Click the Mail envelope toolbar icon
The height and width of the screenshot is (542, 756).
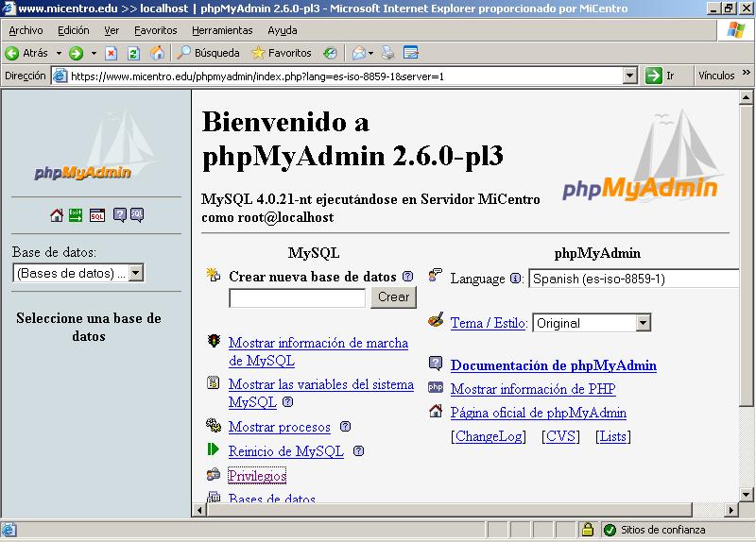click(359, 53)
